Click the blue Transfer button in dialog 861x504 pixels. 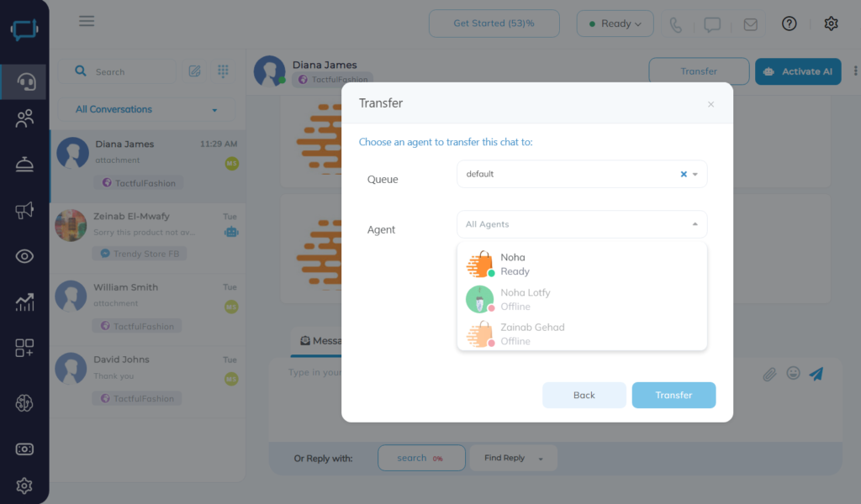point(673,395)
